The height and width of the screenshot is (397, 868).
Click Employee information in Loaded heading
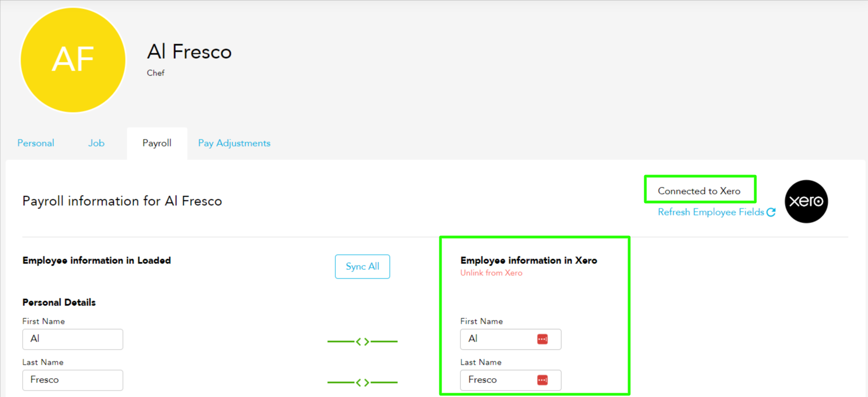tap(97, 260)
